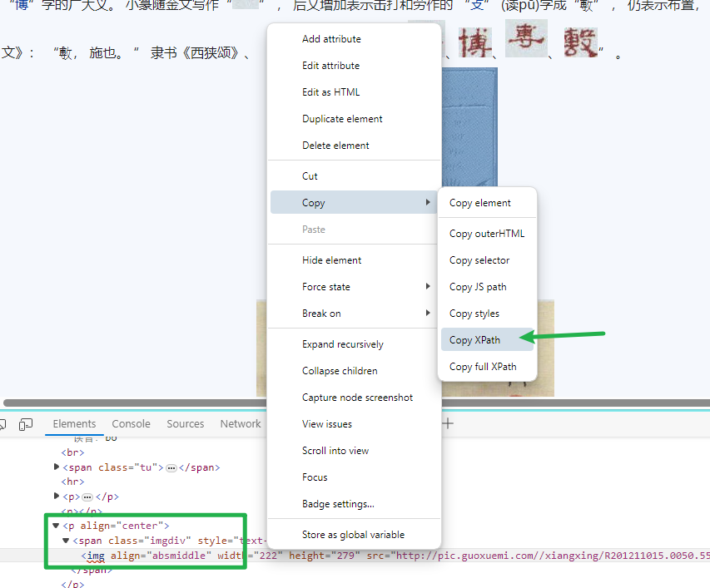
Task: Click ellipsis badge in span tu node
Action: [x=171, y=468]
